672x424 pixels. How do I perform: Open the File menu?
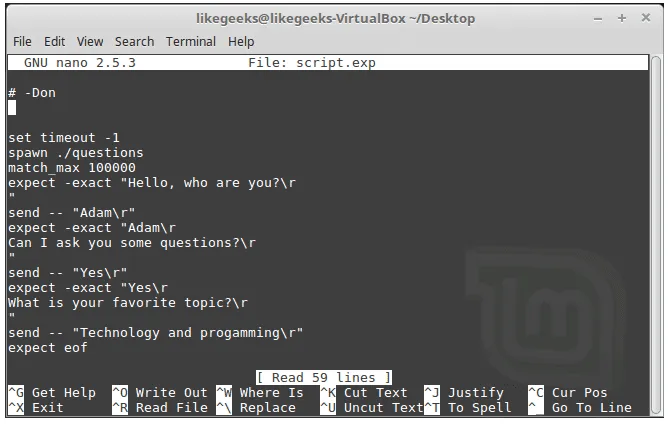coord(22,42)
